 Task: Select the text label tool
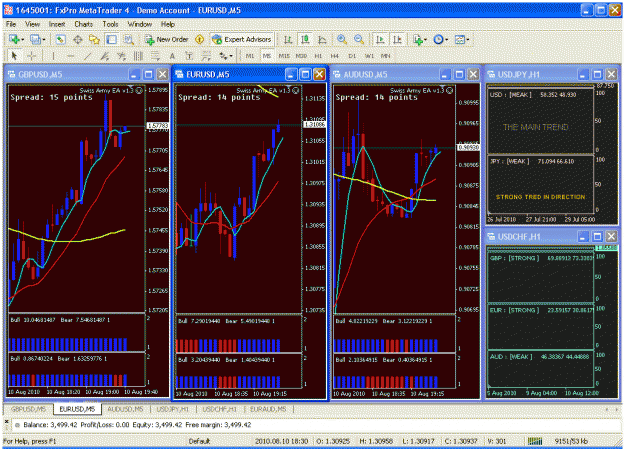coord(189,56)
